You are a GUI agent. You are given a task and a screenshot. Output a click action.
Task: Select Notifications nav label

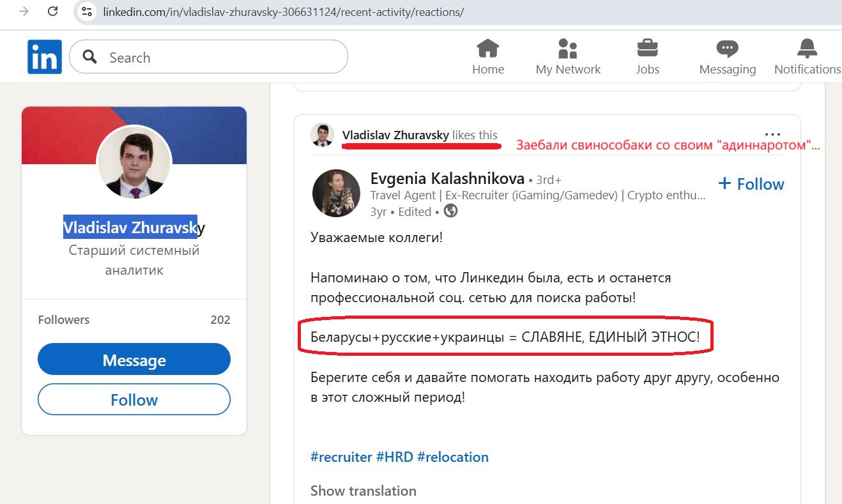point(808,69)
